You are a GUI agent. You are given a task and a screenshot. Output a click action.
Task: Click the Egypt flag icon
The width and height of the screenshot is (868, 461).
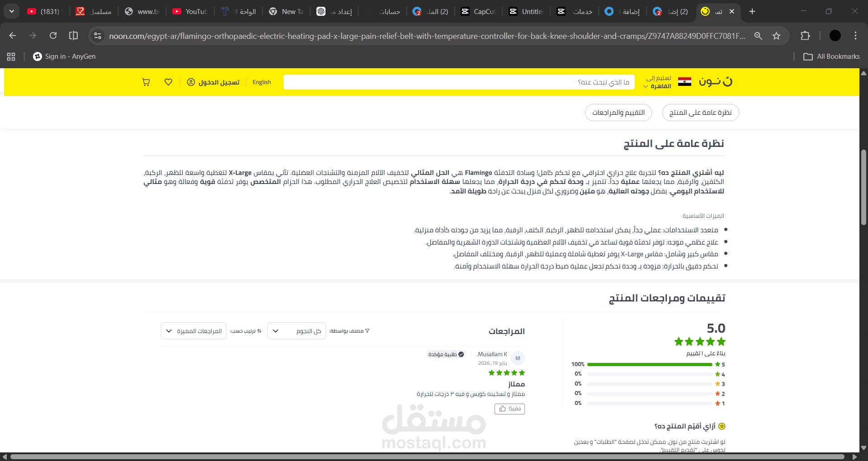pos(684,82)
